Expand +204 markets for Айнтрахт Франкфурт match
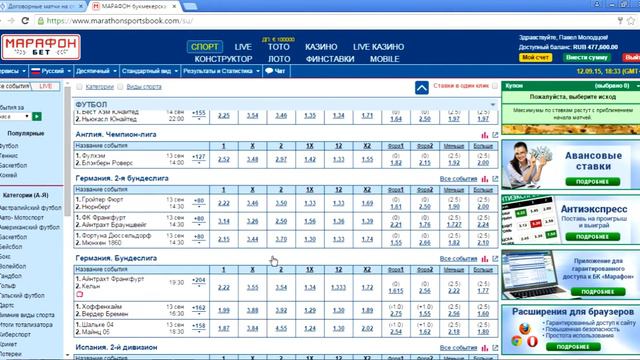The width and height of the screenshot is (640, 360). click(199, 282)
